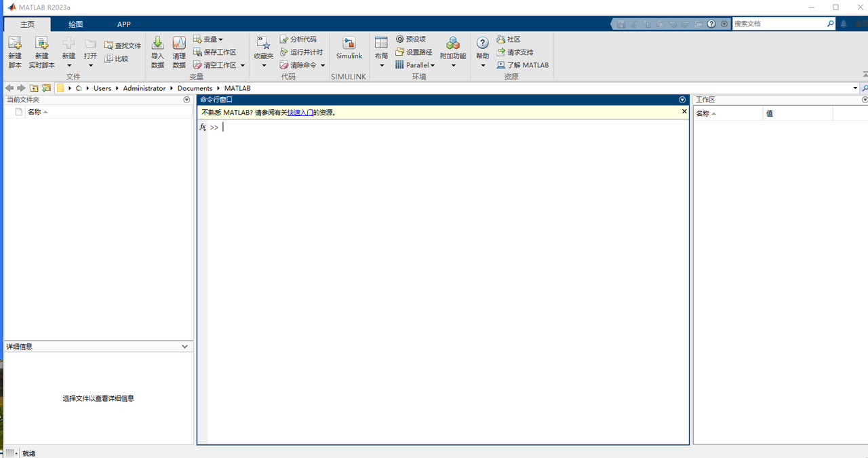The image size is (868, 458).
Task: Close the getting-started yellow banner
Action: 684,111
